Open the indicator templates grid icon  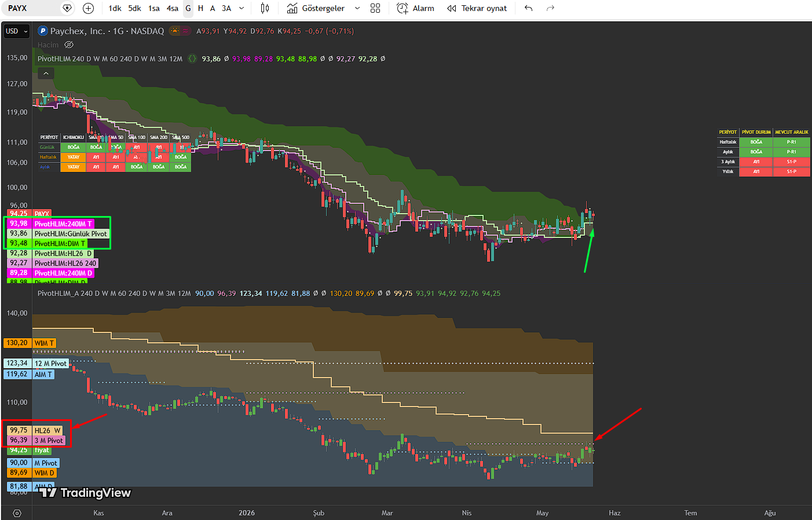[375, 8]
